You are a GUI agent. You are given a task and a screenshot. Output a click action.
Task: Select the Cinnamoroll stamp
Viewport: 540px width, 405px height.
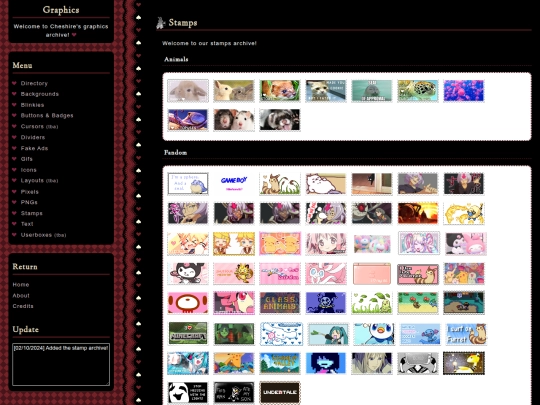[281, 334]
